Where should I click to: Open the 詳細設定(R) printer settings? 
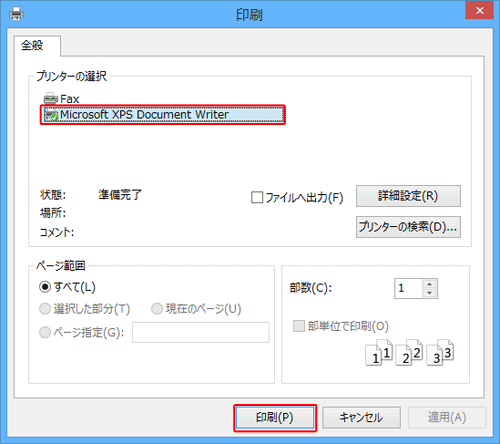408,196
